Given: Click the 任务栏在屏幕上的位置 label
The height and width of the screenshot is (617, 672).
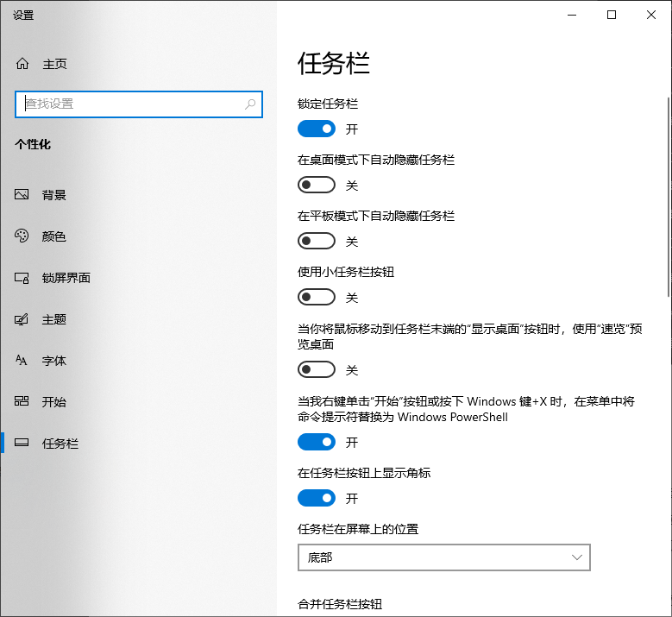Looking at the screenshot, I should point(358,529).
